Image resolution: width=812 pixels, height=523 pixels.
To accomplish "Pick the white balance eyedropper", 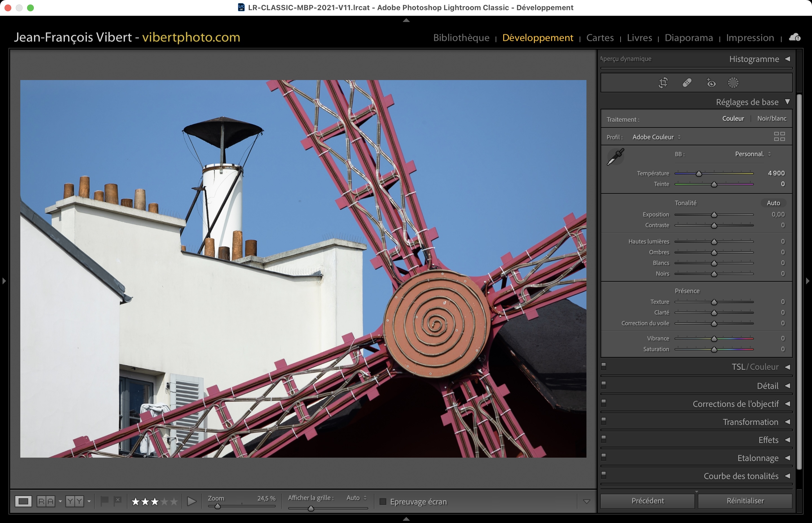I will coord(615,157).
